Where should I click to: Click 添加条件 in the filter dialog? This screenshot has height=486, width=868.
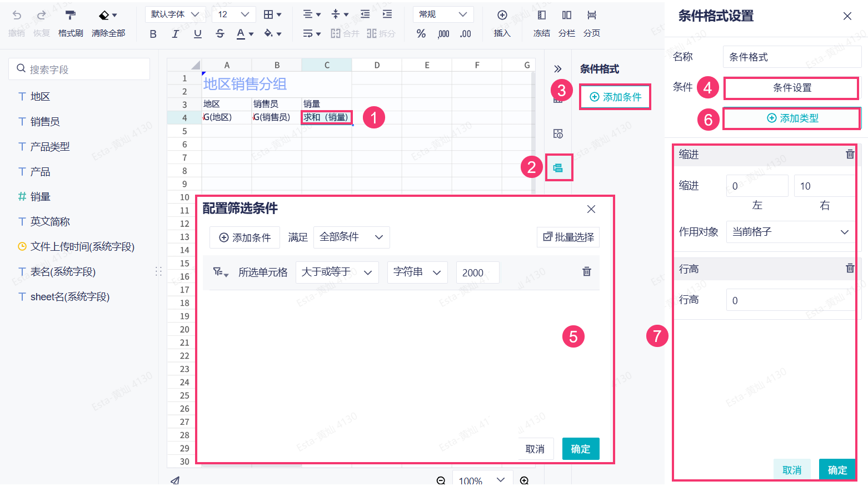point(245,237)
